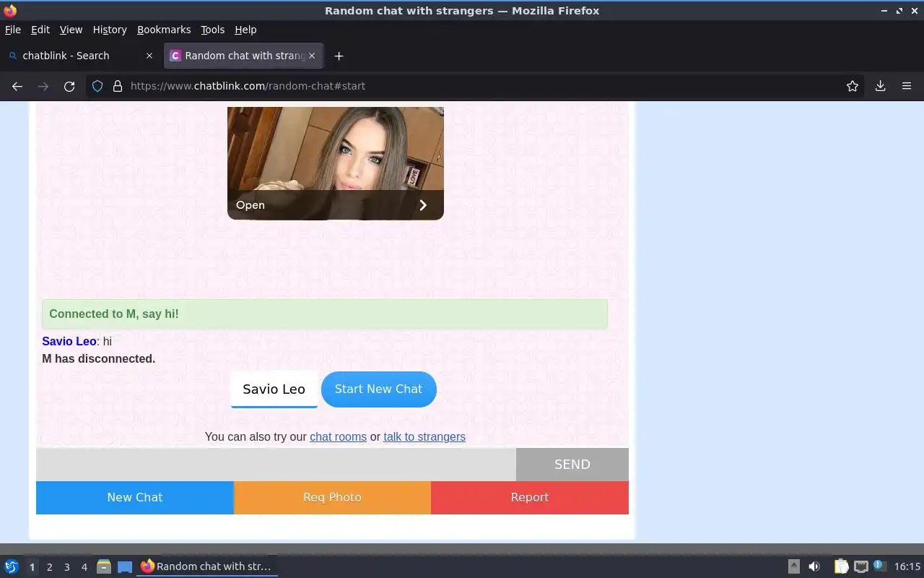924x578 pixels.
Task: Open the Firefox hamburger menu
Action: 907,86
